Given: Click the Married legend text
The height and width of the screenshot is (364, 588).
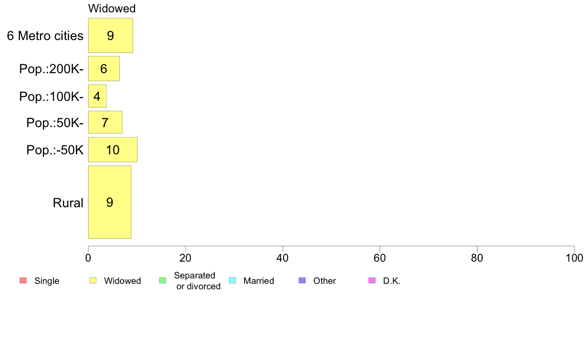Looking at the screenshot, I should [259, 281].
